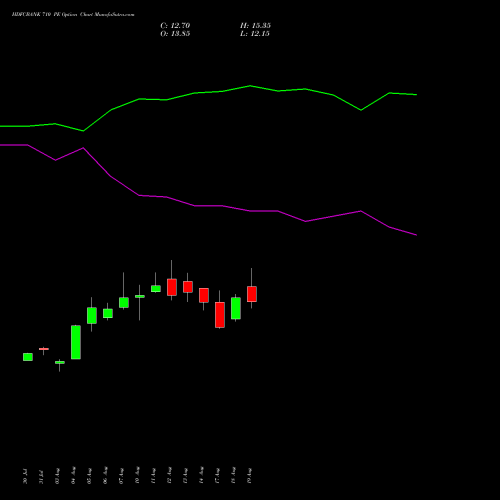Click the 30 Jul date axis label
The image size is (500, 500).
click(x=25, y=476)
